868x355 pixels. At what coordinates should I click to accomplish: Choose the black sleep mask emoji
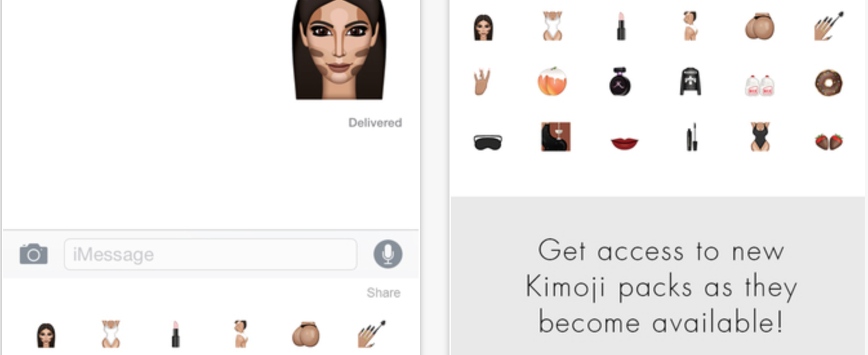(x=488, y=142)
